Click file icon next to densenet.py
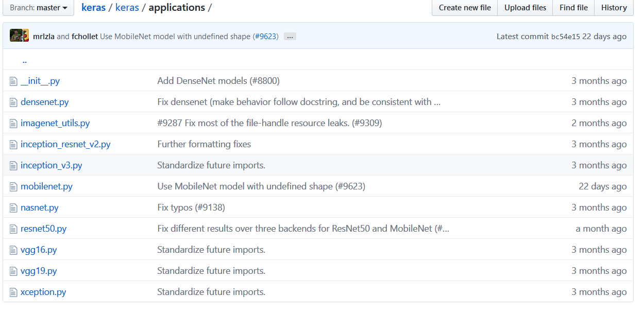The height and width of the screenshot is (313, 644). [13, 102]
